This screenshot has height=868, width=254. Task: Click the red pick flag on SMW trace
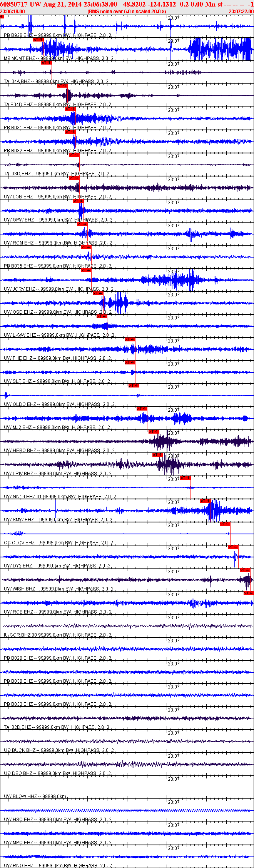click(205, 501)
